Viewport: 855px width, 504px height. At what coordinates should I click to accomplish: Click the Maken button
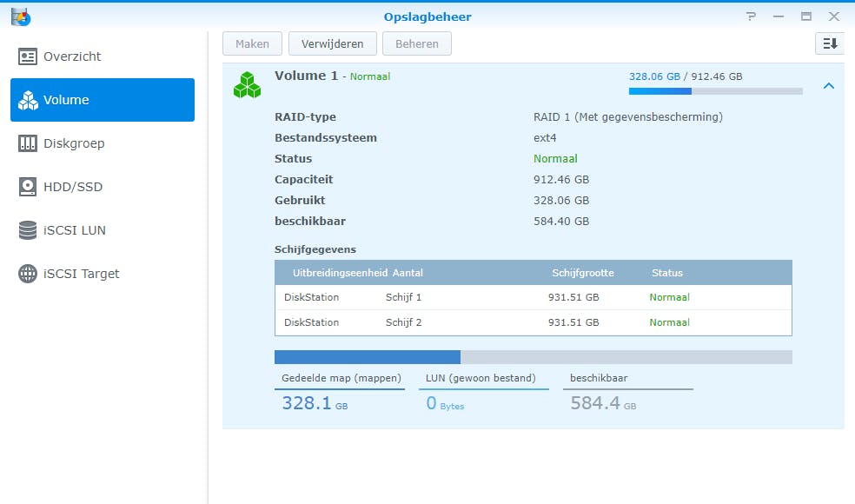click(253, 43)
